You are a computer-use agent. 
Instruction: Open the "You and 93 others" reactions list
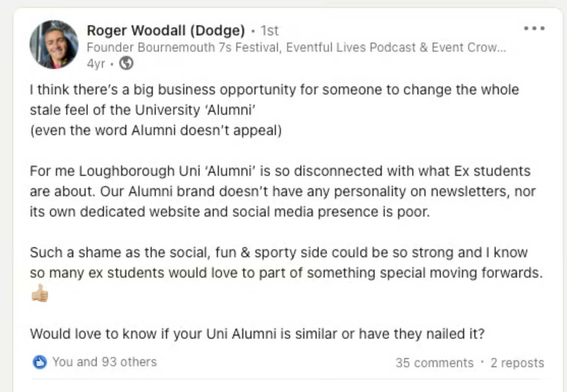[104, 362]
